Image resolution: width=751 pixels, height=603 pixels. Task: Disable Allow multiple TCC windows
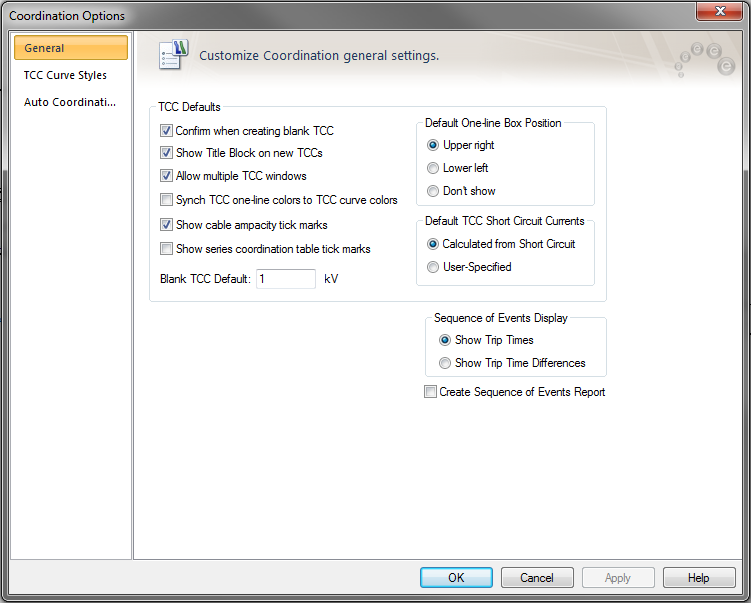point(167,176)
